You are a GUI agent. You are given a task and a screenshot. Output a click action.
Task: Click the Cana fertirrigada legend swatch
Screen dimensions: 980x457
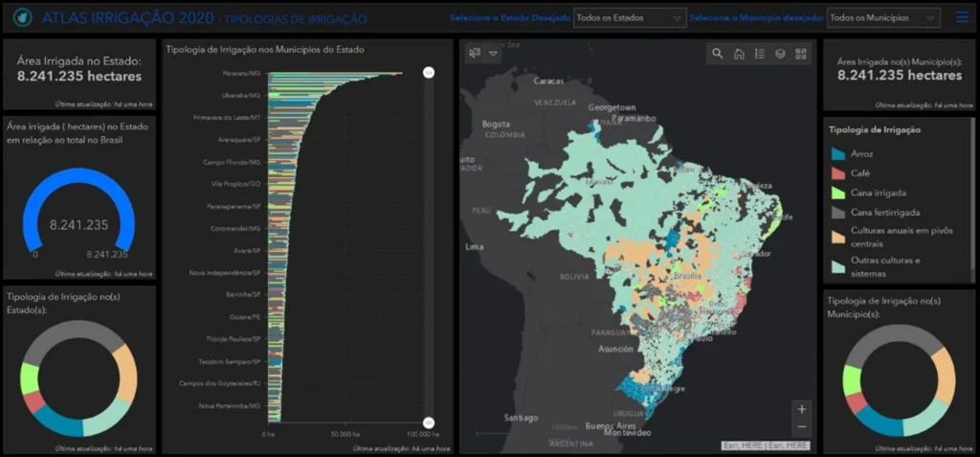[838, 213]
